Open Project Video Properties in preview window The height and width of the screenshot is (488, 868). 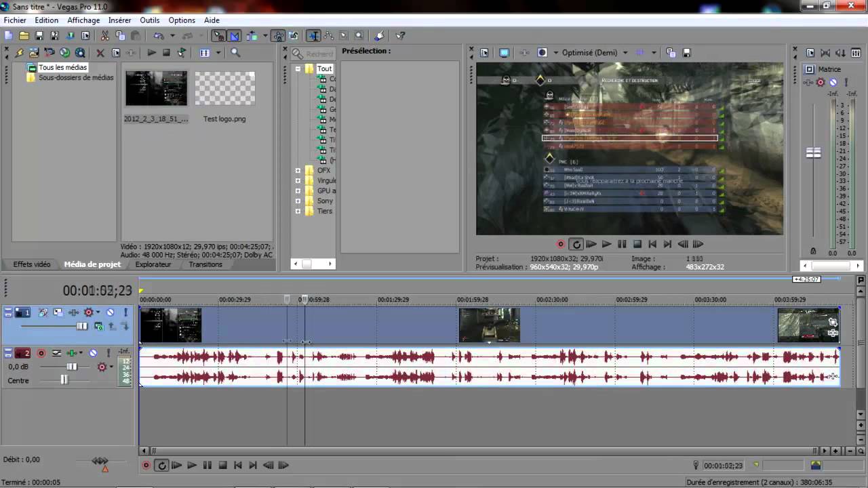pos(484,52)
